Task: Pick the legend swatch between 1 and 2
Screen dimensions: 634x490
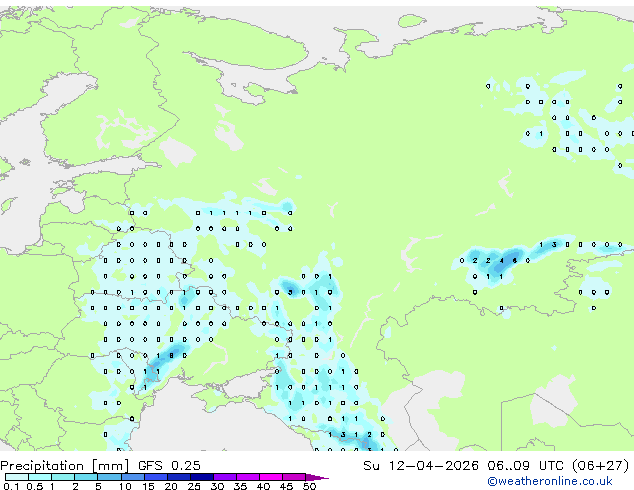Action: click(x=63, y=477)
